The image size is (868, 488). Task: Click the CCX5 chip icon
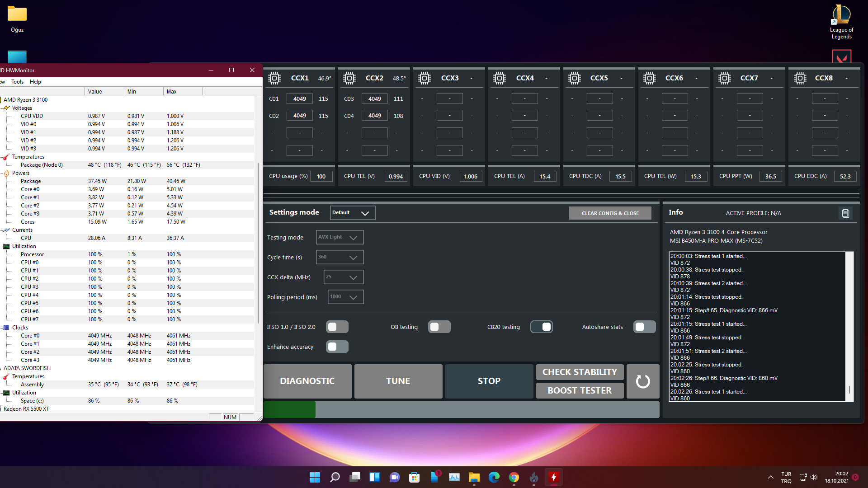pos(575,78)
